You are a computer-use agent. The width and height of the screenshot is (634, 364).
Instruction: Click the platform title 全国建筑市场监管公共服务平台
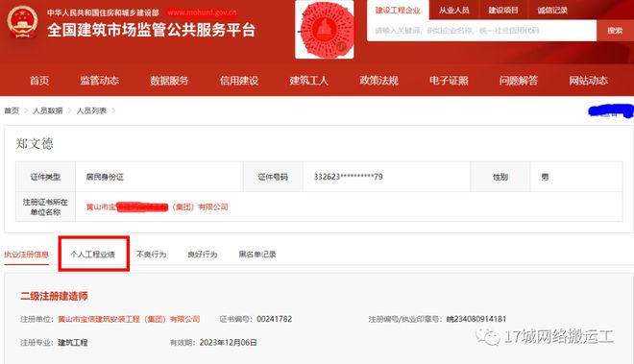pos(151,30)
